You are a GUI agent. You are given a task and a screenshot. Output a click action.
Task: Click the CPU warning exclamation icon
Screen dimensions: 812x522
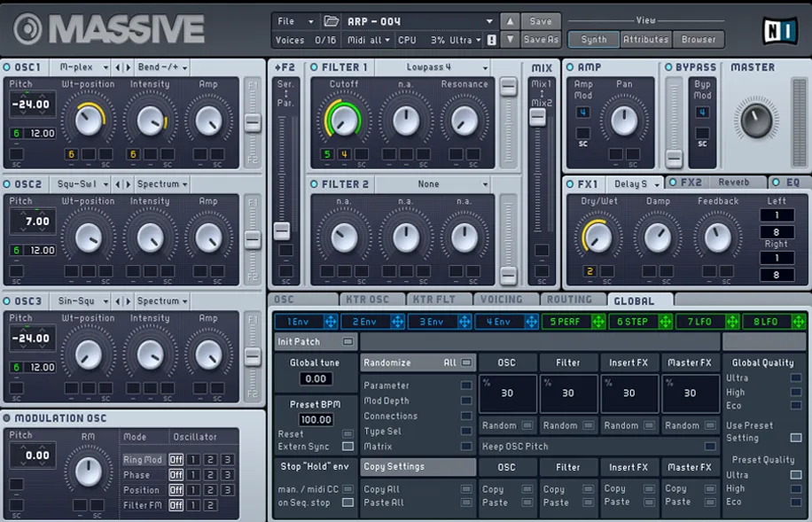tap(492, 40)
